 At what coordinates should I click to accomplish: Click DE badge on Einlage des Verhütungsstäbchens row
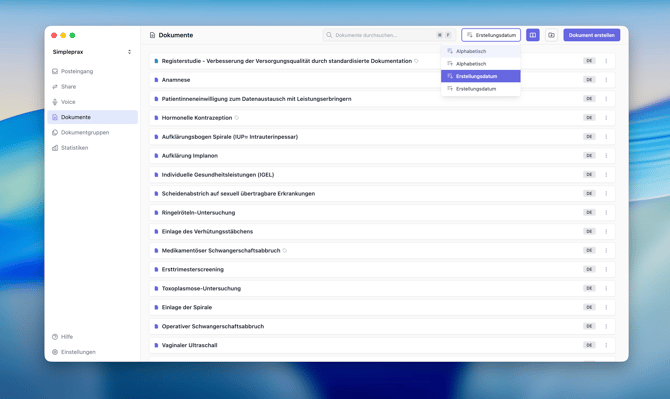click(589, 231)
